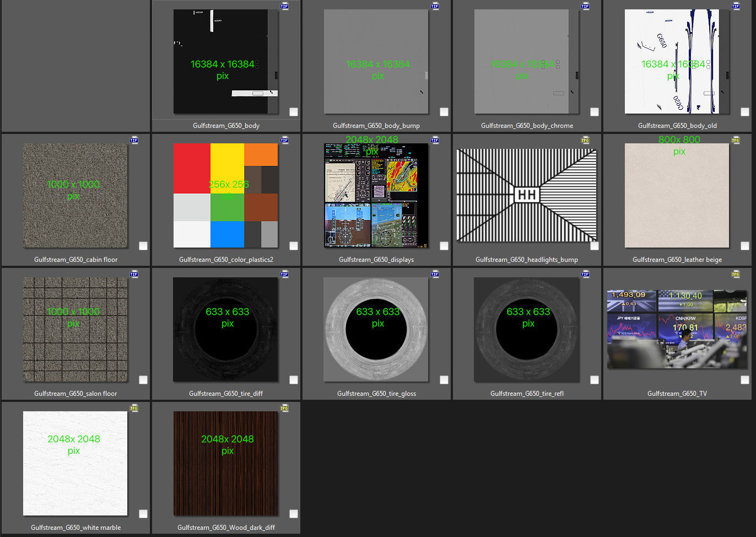Click the TIF badge on Gulfstream_G650_body_old
Screen dimensions: 756x537
[736, 6]
